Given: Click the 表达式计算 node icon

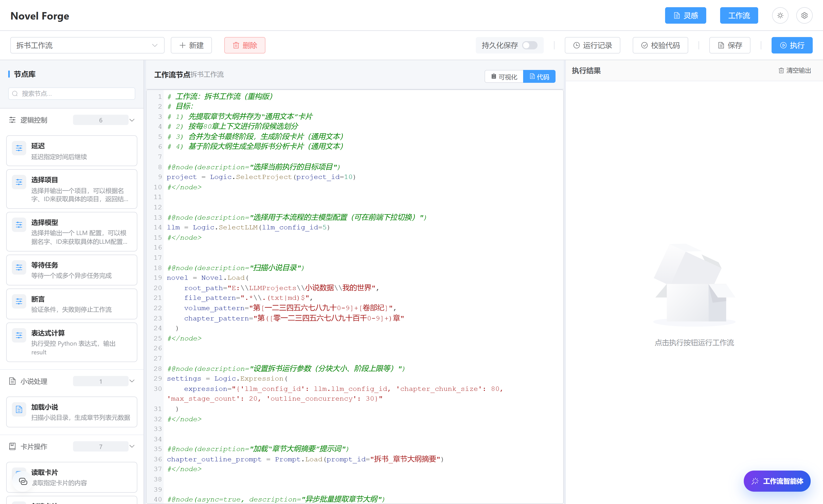Looking at the screenshot, I should tap(19, 335).
